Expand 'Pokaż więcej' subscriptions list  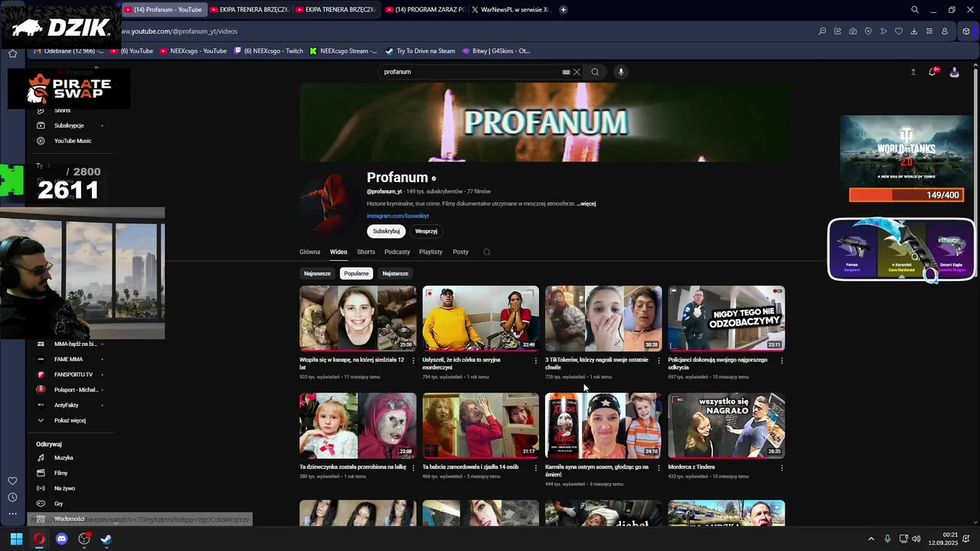pyautogui.click(x=70, y=420)
